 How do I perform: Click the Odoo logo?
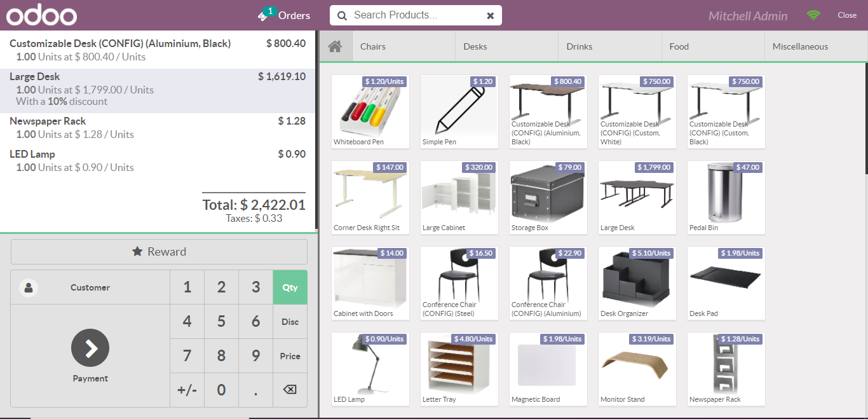pos(41,15)
